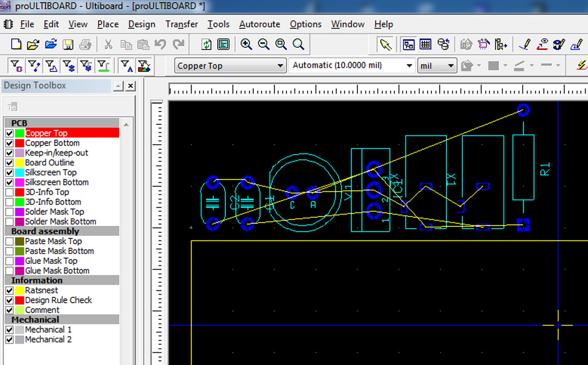The height and width of the screenshot is (365, 588).
Task: Click the Design Toolbox auto-hide pin button
Action: pos(119,86)
